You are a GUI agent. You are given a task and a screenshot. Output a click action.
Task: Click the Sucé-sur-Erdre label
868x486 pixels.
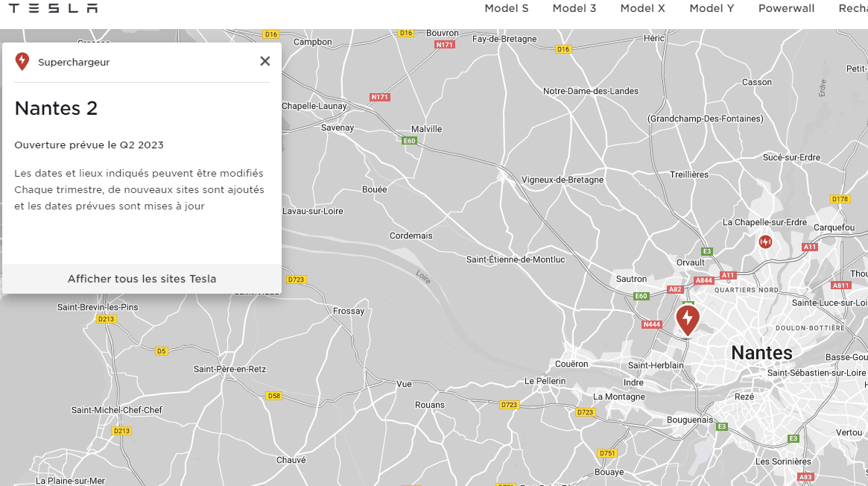[x=791, y=158]
